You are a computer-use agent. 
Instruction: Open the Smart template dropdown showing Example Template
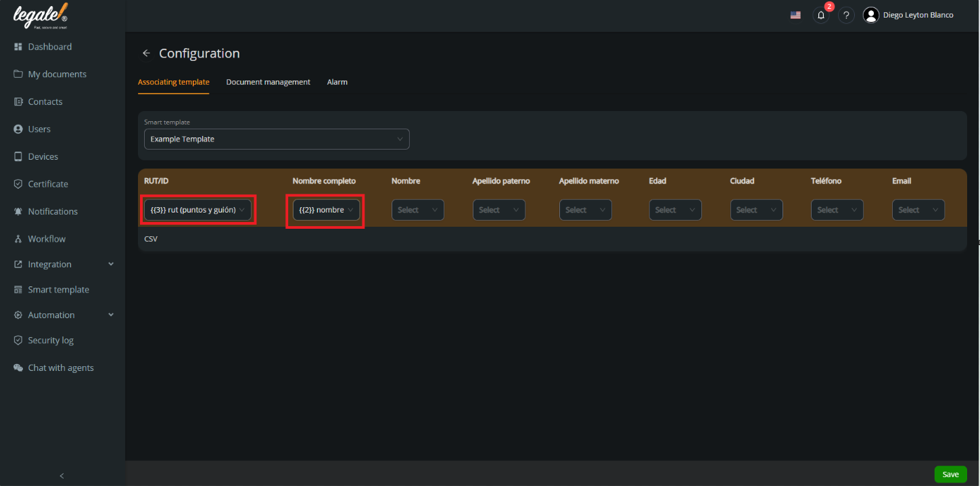click(277, 139)
